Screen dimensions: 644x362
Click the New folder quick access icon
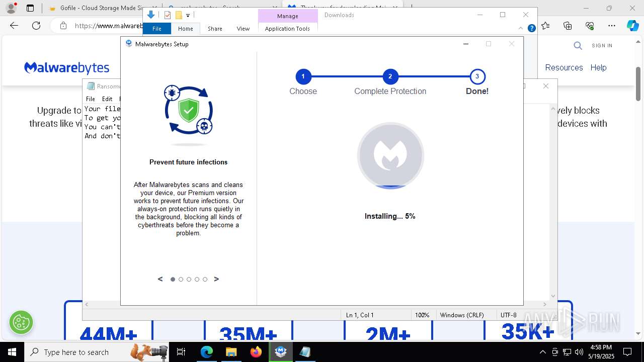pyautogui.click(x=178, y=15)
